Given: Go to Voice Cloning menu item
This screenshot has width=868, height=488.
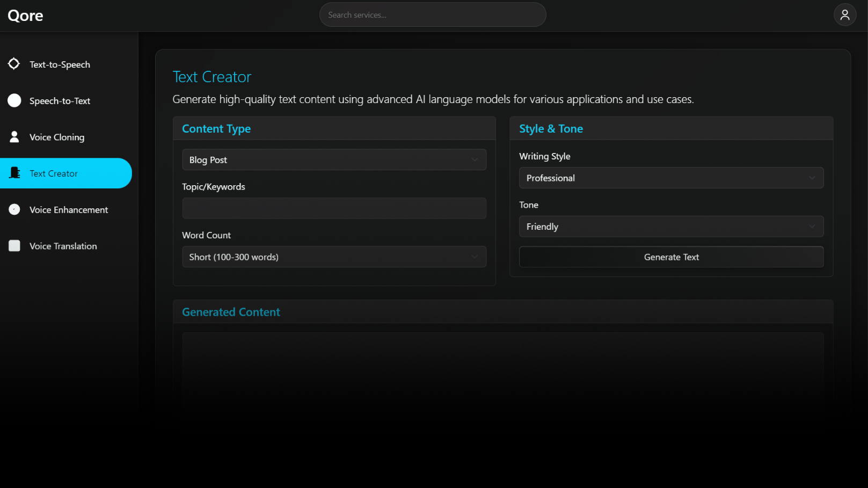Looking at the screenshot, I should pyautogui.click(x=57, y=137).
